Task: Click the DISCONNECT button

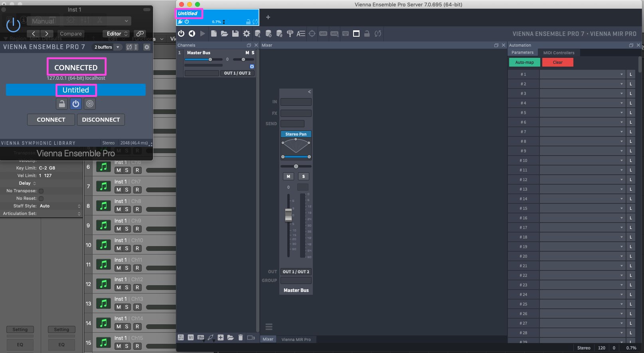Action: click(101, 120)
